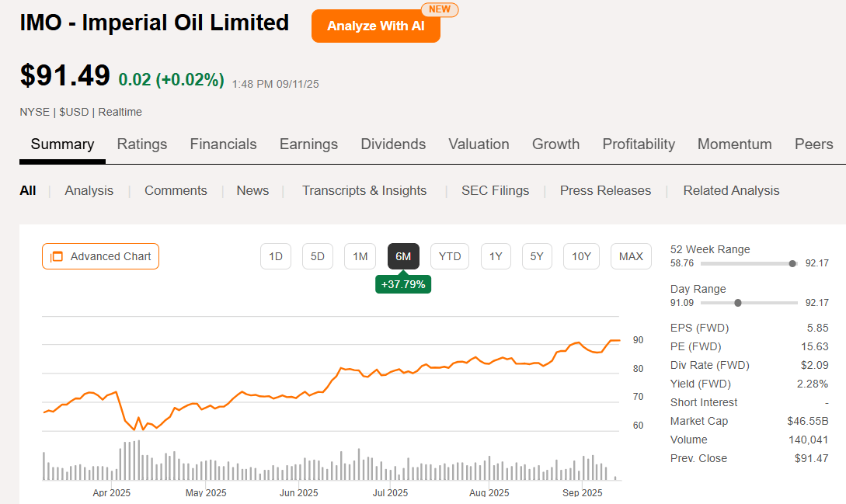This screenshot has height=504, width=846.
Task: View the 1Y price chart
Action: point(496,256)
